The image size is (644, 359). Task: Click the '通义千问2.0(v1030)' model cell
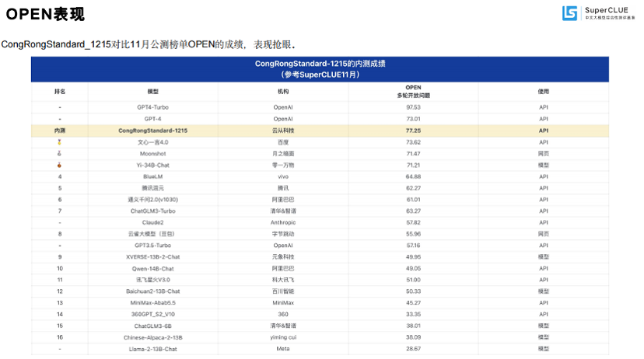152,200
